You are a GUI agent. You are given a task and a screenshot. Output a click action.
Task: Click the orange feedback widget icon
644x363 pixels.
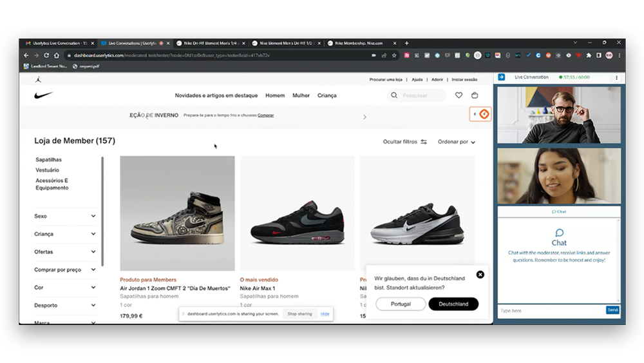click(484, 114)
